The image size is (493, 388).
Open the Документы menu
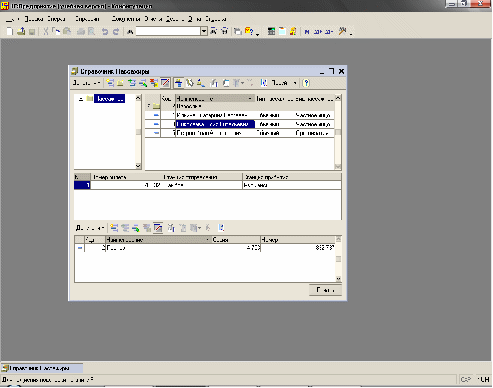(126, 19)
